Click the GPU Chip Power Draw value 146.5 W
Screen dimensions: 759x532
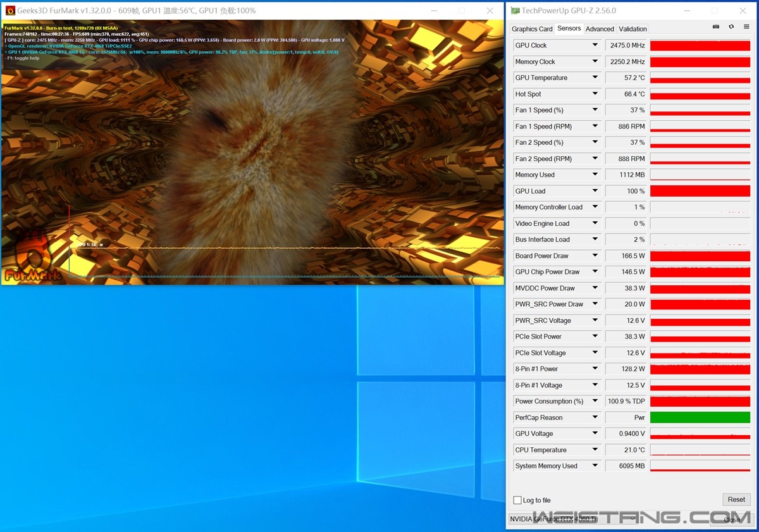pyautogui.click(x=626, y=272)
